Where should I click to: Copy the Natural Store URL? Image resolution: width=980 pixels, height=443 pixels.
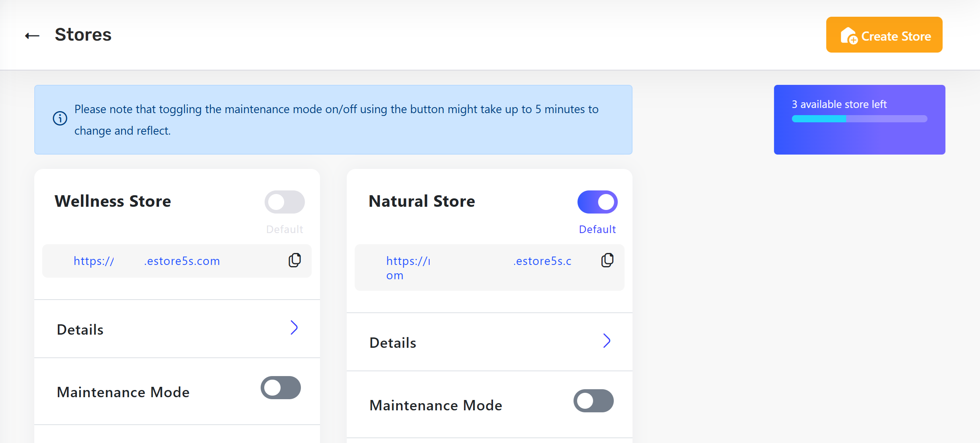pyautogui.click(x=607, y=260)
